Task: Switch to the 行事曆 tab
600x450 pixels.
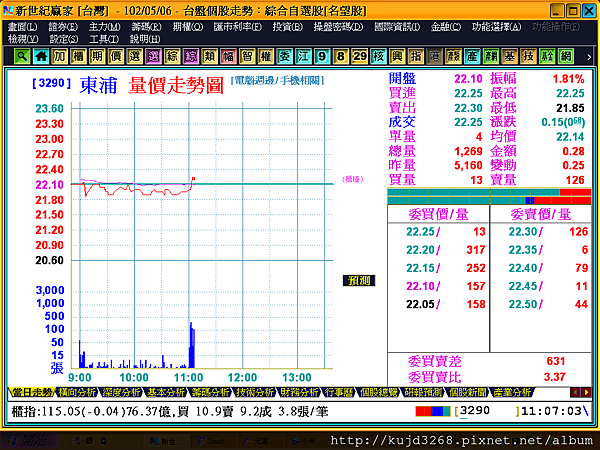Action: tap(339, 392)
